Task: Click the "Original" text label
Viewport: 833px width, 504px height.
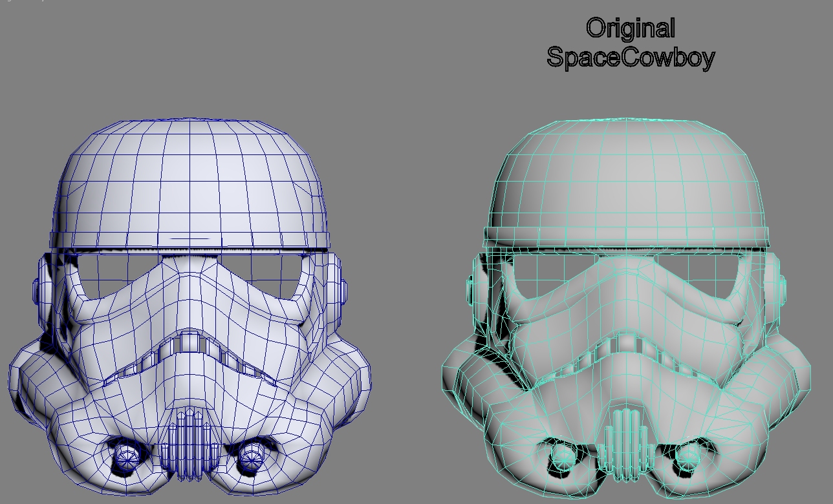Action: [x=631, y=28]
